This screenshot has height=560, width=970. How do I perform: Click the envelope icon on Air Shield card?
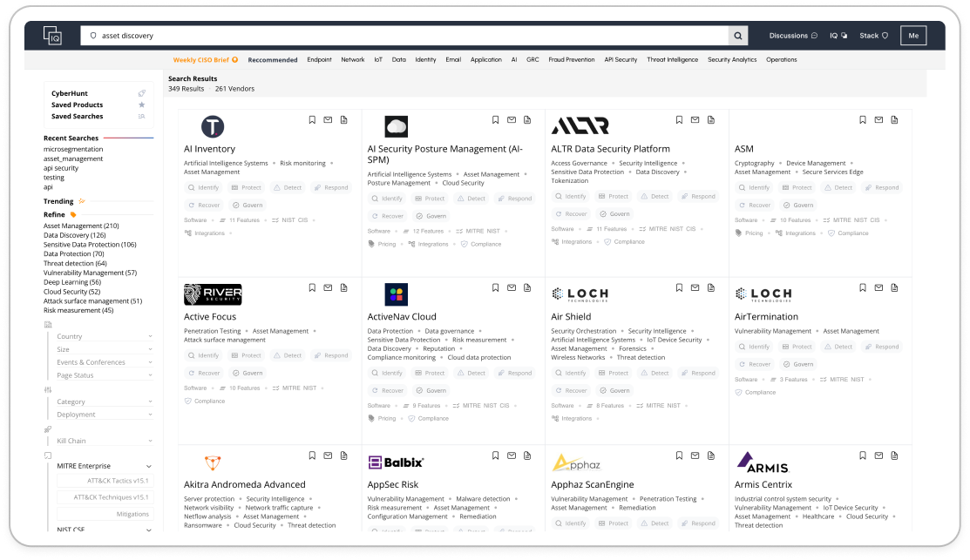(695, 287)
